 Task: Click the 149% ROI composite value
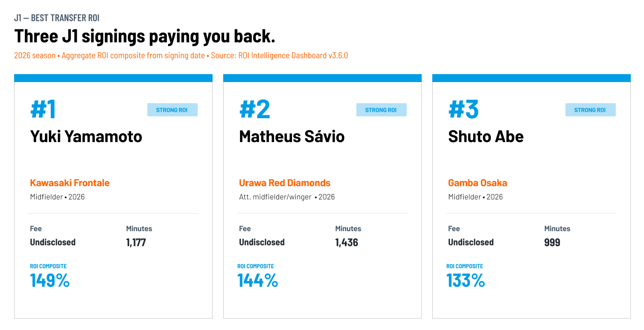50,281
